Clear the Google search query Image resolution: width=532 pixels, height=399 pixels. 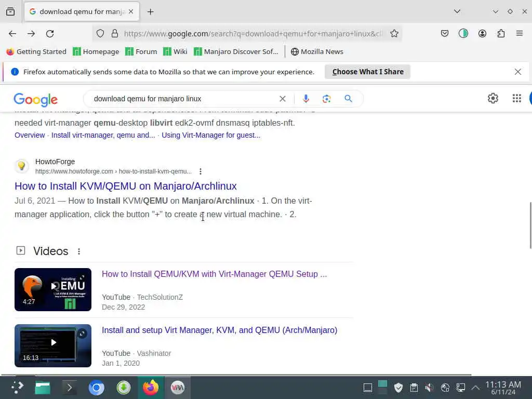282,99
